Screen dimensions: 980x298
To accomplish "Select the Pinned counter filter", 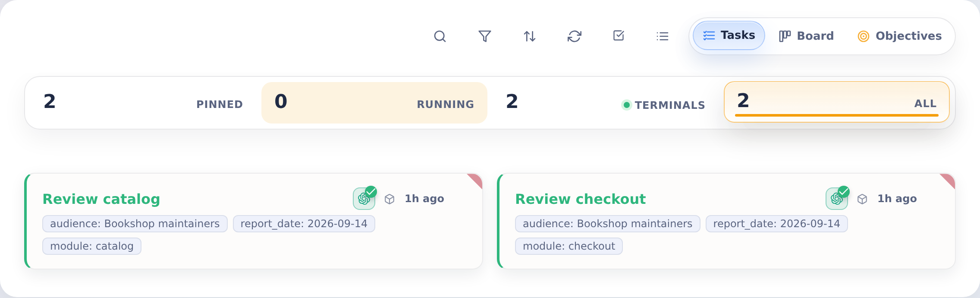I will [x=143, y=103].
